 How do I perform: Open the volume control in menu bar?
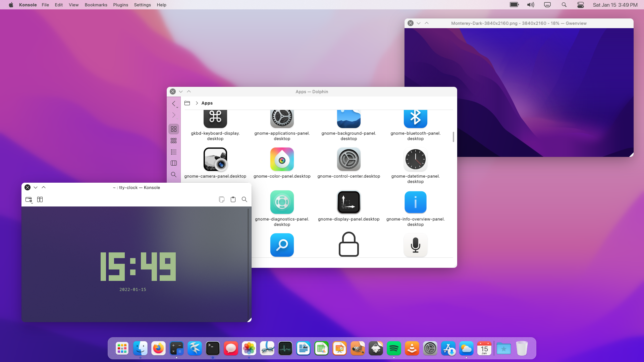pos(531,5)
